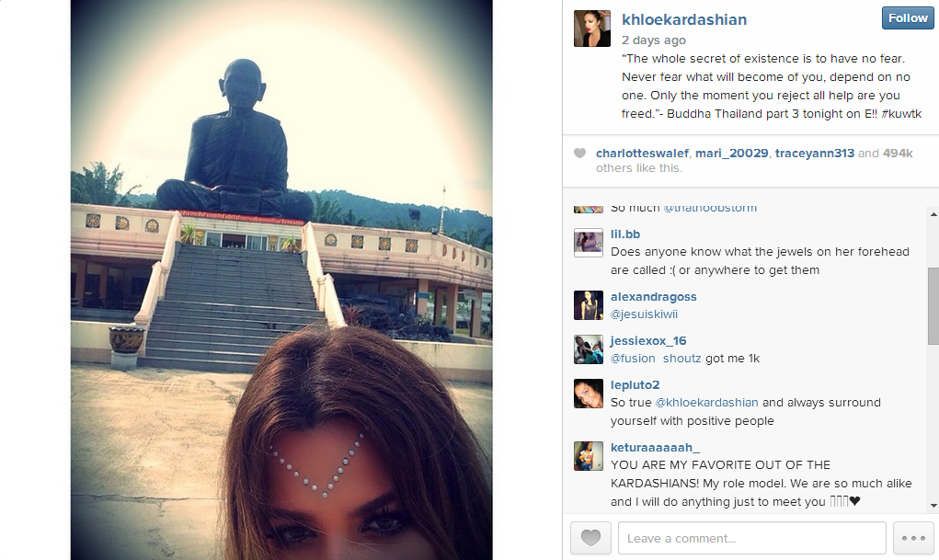Open charlotteswalef liker profile

(642, 154)
